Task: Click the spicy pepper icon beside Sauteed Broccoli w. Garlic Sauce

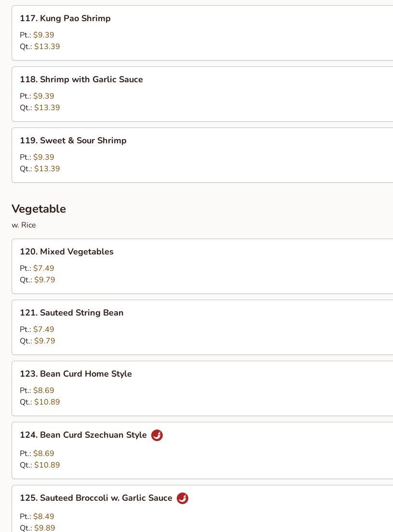Action: 183,498
